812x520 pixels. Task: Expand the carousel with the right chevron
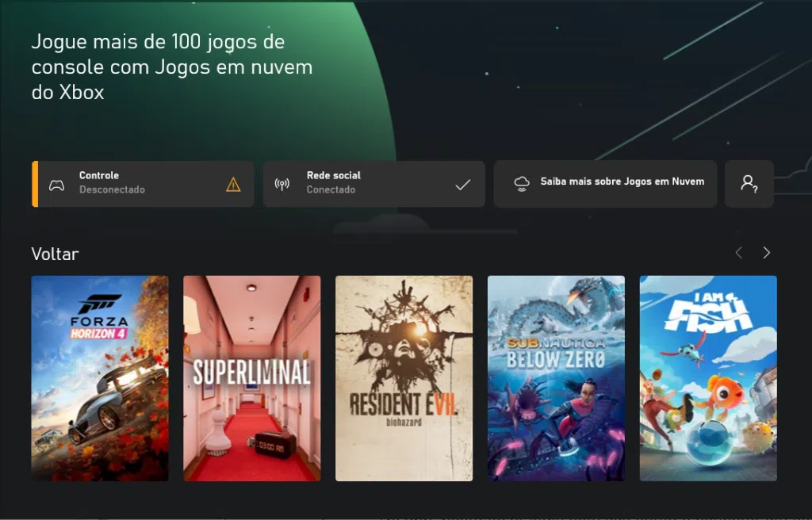[766, 252]
